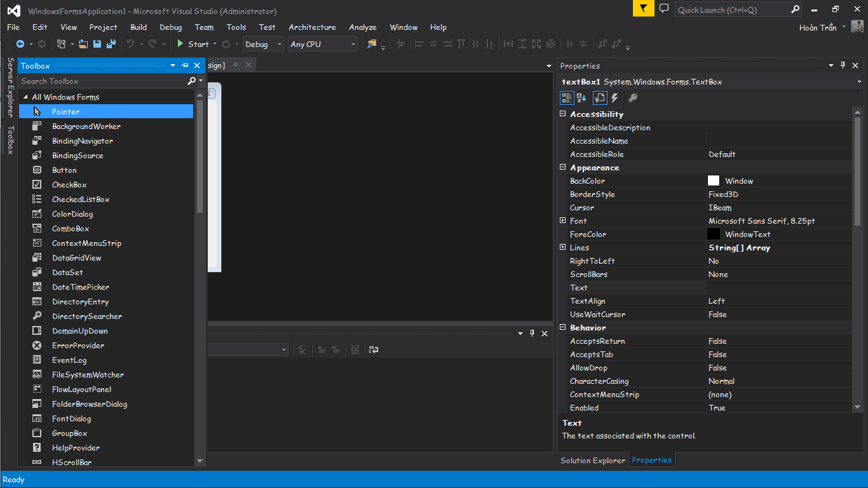Screen dimensions: 868x488
Task: Open the Debug menu
Action: 171,27
